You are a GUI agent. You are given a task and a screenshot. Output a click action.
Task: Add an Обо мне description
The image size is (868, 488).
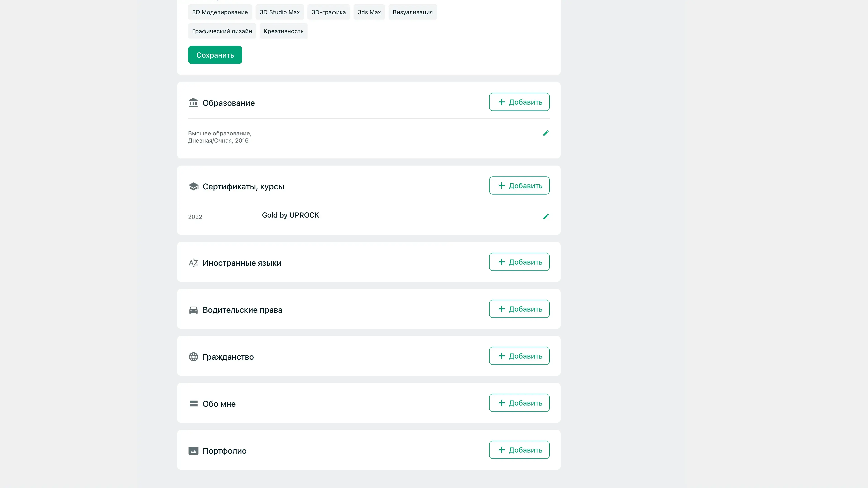click(519, 403)
